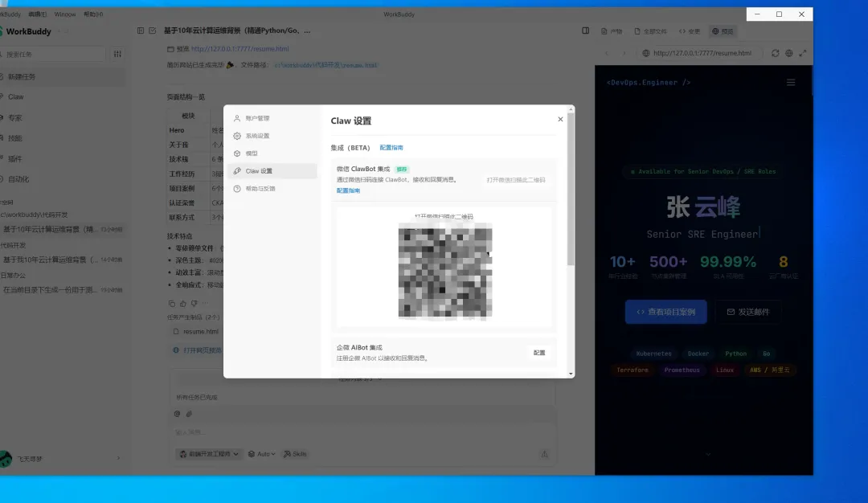The height and width of the screenshot is (503, 868).
Task: Click the task checklist icon beside the title
Action: 153,31
